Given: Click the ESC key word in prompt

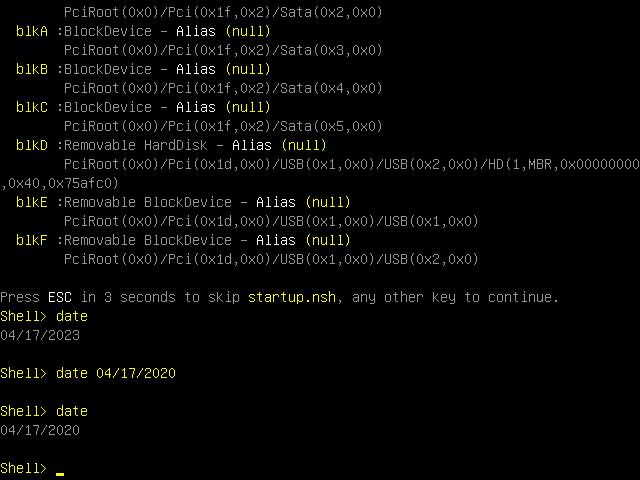Looking at the screenshot, I should pos(60,298).
